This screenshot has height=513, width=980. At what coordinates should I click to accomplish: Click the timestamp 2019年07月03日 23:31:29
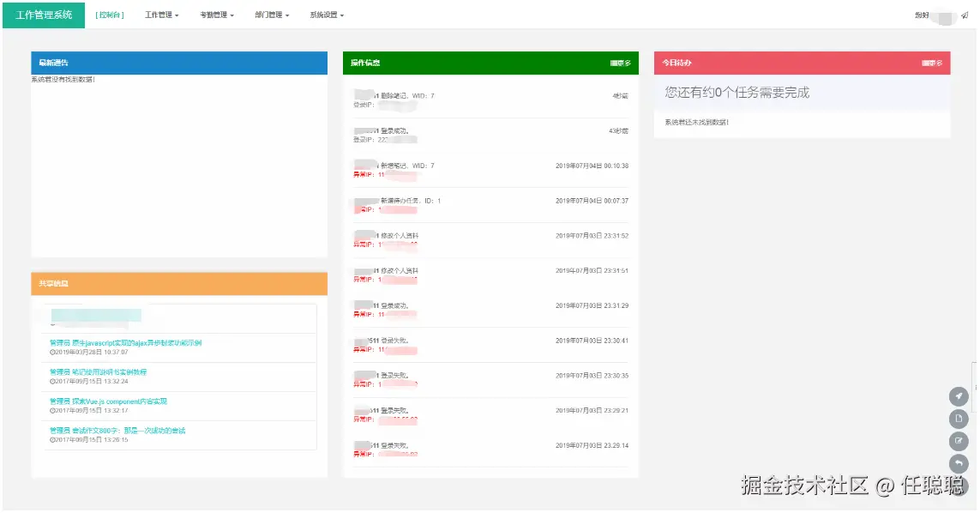[592, 306]
